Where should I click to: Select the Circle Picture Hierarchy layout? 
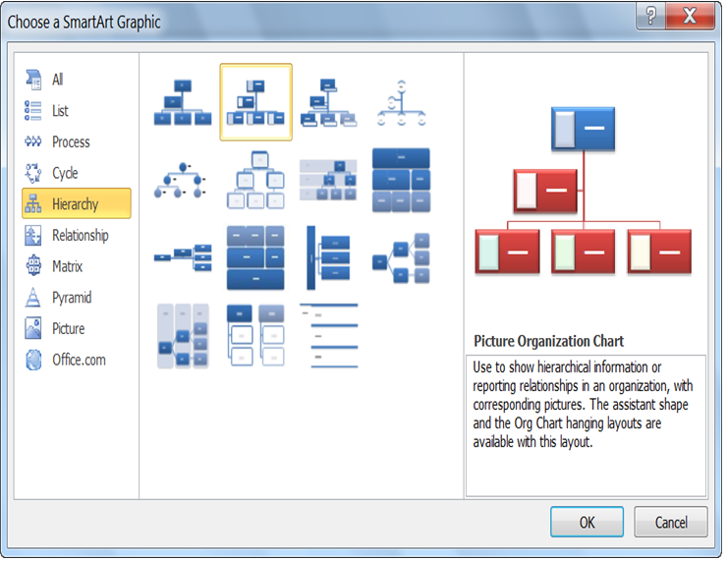click(182, 180)
